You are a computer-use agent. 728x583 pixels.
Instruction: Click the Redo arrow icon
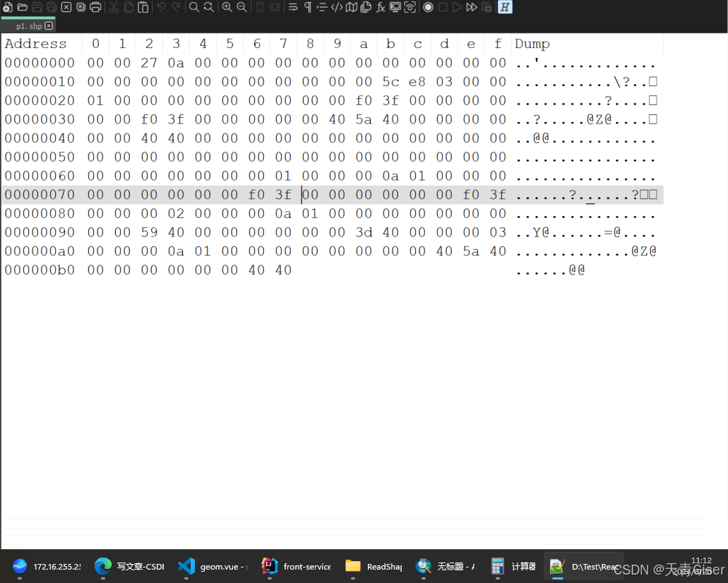[x=176, y=7]
